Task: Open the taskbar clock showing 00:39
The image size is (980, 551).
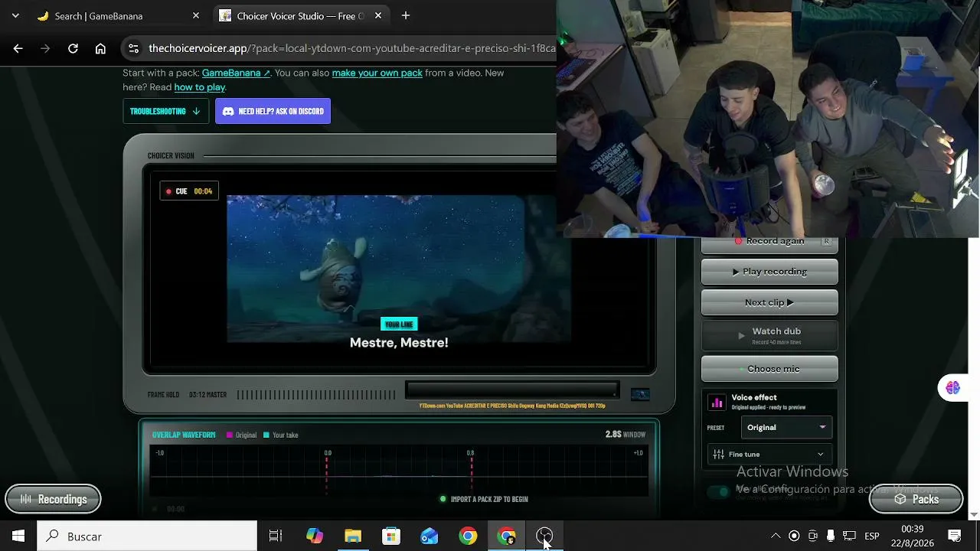Action: click(x=913, y=536)
